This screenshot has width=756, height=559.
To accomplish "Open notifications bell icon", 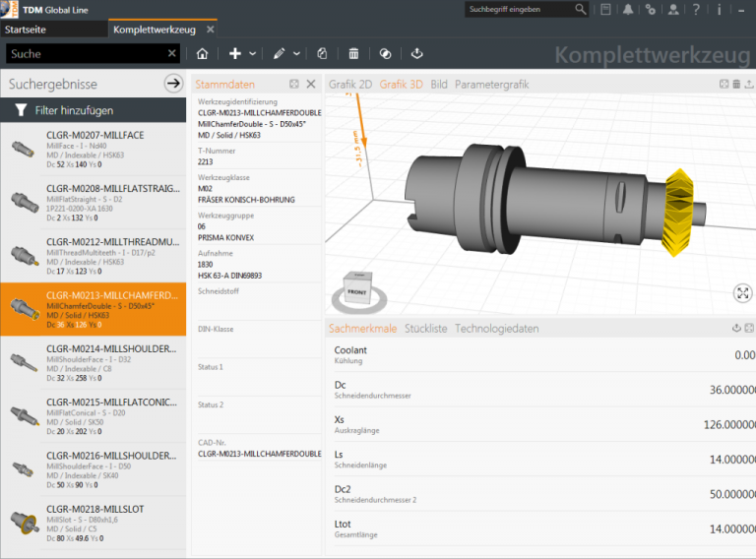I will (628, 9).
